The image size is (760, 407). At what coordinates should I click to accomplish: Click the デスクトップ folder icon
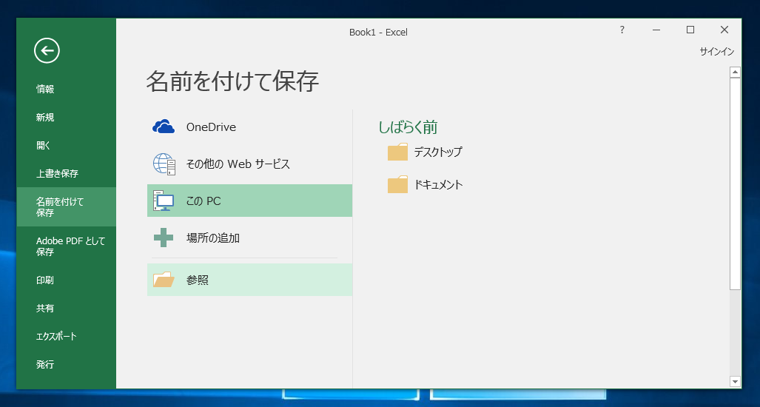coord(397,152)
